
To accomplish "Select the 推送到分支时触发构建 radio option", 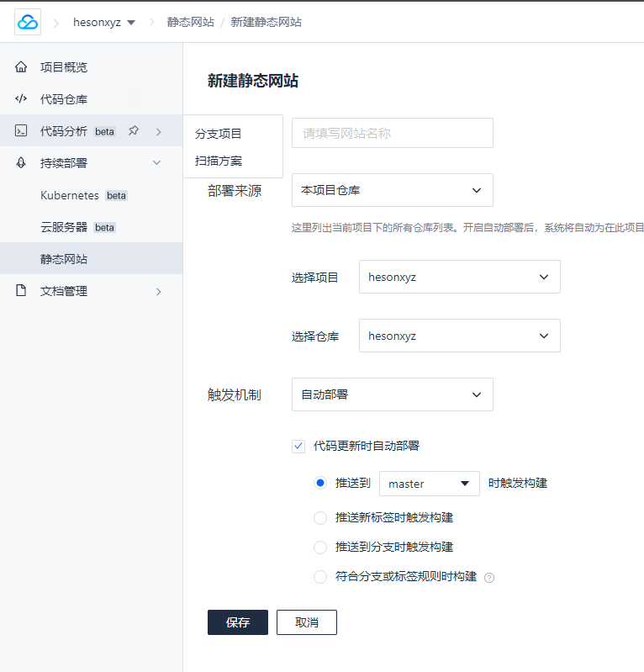I will tap(320, 548).
